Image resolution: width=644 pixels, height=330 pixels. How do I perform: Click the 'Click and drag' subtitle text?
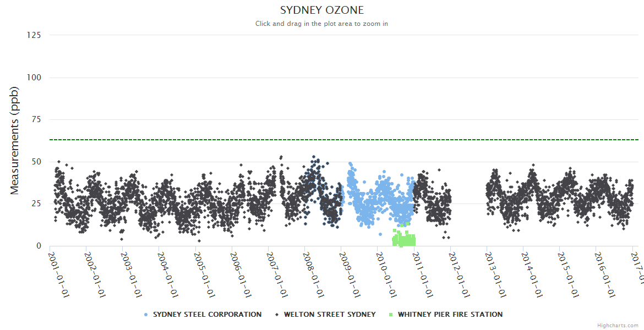pos(322,24)
